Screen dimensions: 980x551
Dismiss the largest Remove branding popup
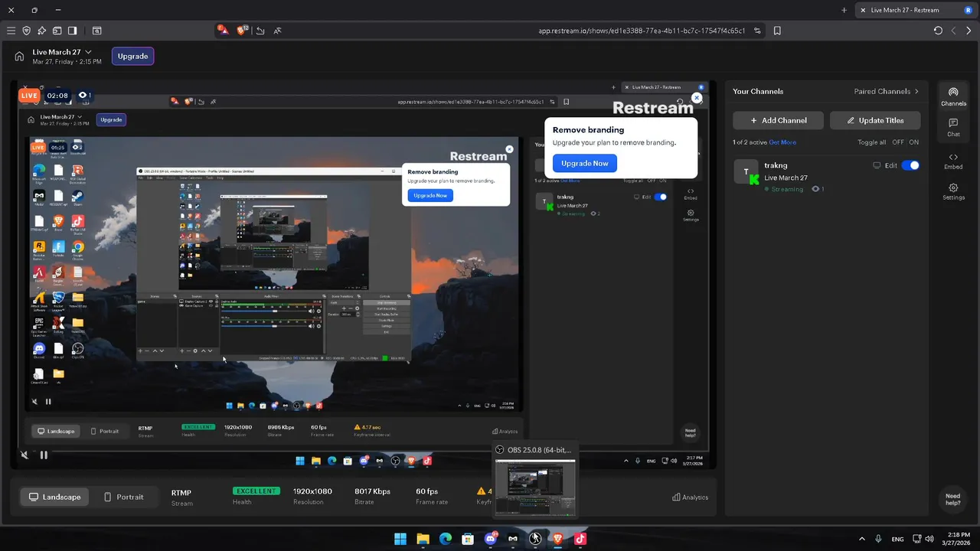(697, 98)
